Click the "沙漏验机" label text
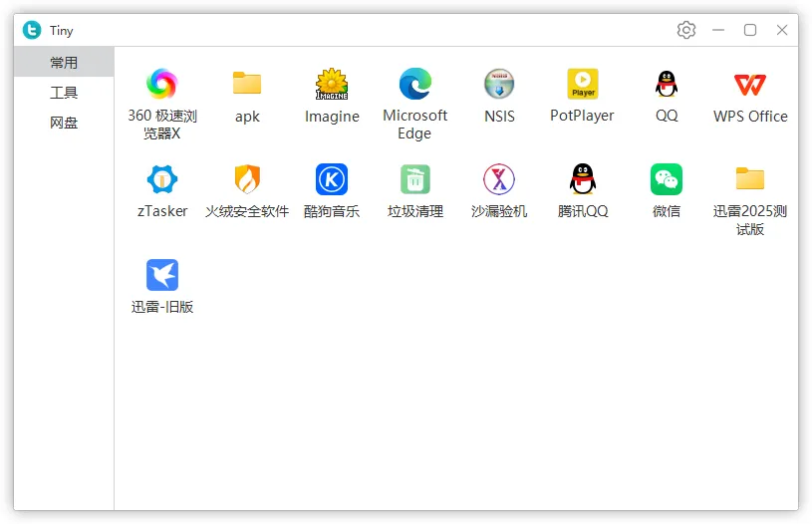 (x=499, y=211)
